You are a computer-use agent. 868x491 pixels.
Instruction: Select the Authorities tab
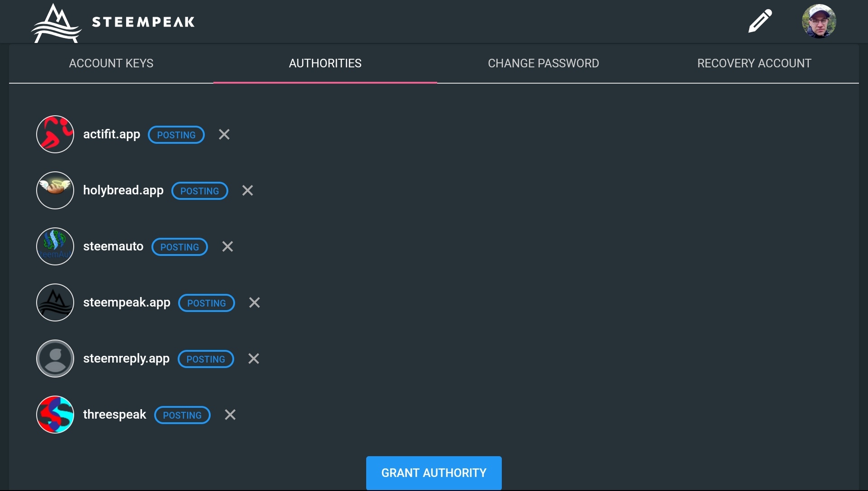coord(325,63)
